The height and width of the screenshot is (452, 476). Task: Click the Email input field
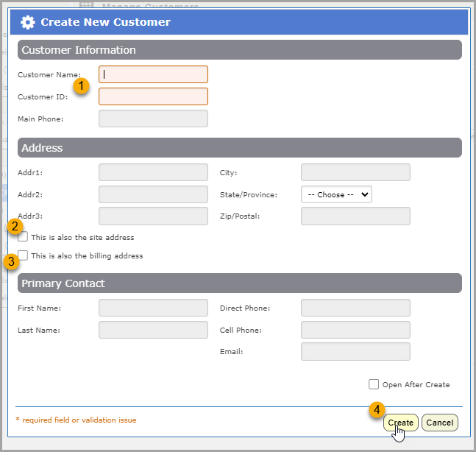355,351
